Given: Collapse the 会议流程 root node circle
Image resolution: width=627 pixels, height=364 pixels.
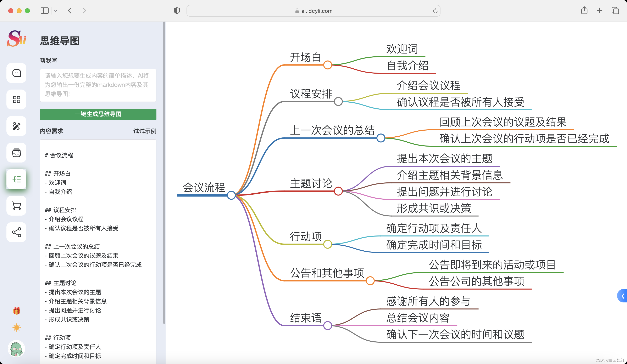Looking at the screenshot, I should tap(231, 195).
